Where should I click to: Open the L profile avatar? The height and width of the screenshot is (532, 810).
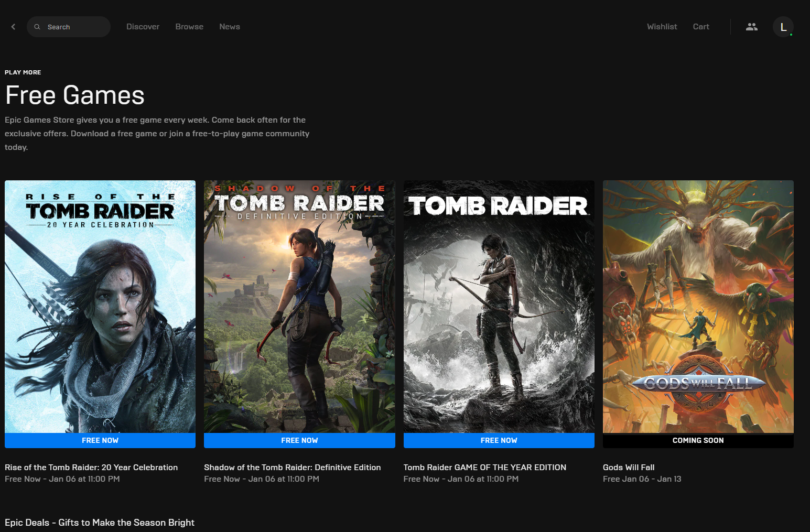783,27
